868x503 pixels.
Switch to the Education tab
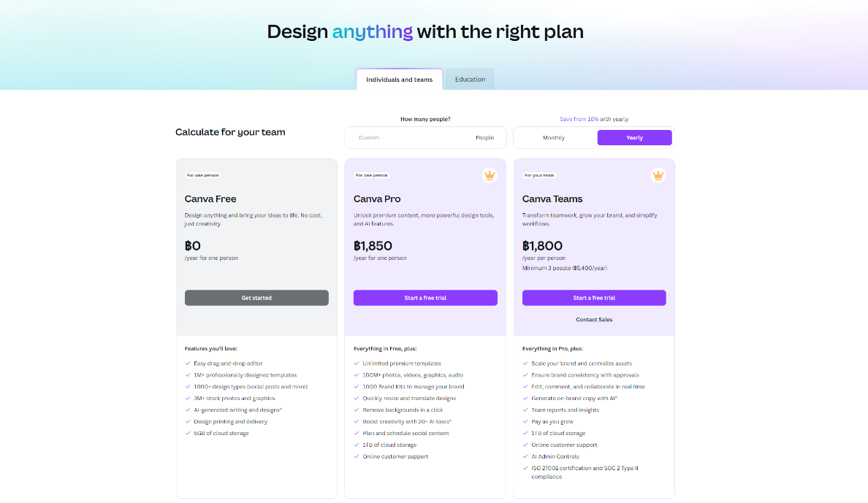(x=470, y=79)
